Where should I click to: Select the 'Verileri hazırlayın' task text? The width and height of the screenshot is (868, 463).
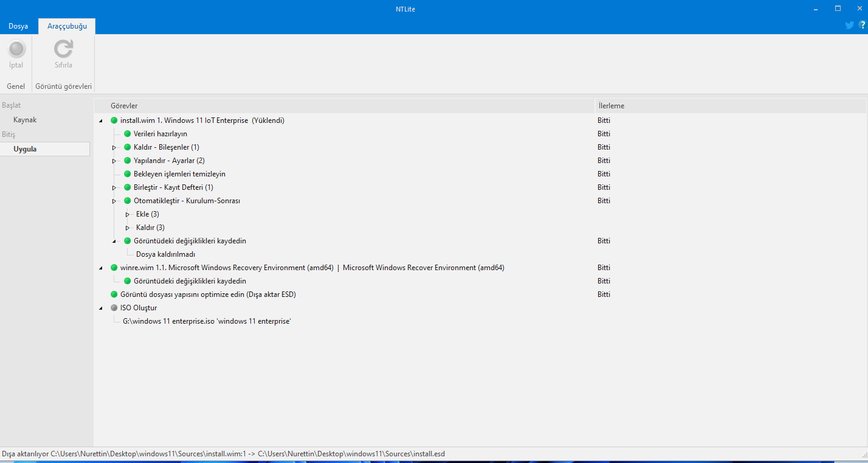point(160,134)
